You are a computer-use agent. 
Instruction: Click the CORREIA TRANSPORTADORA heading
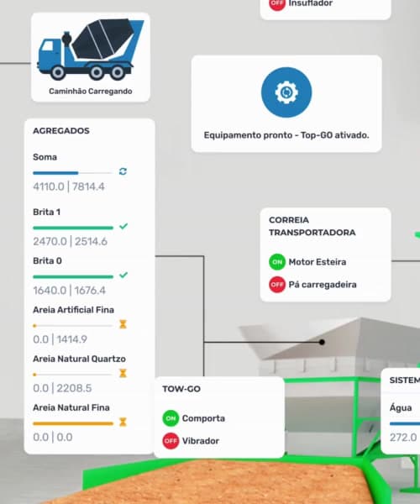pos(312,226)
